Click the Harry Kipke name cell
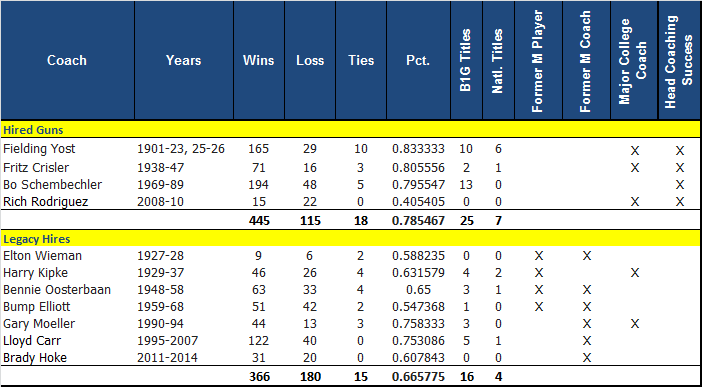Image resolution: width=702 pixels, height=387 pixels. click(36, 273)
